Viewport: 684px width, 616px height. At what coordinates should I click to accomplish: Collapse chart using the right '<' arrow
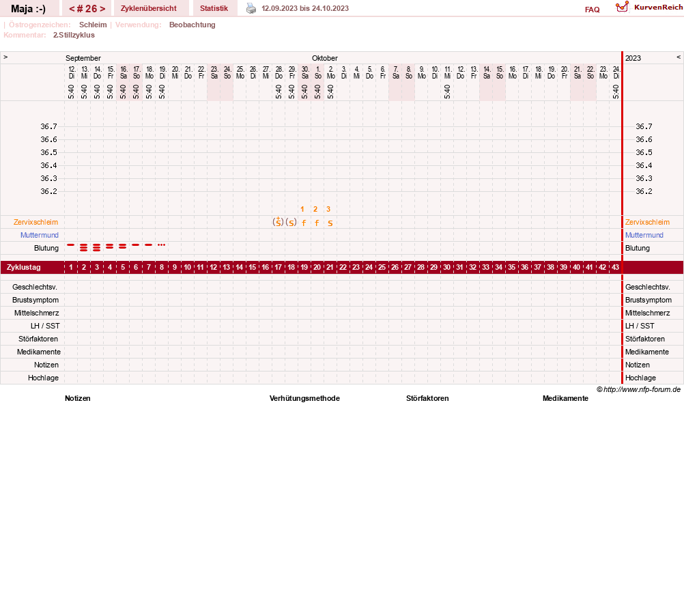tap(679, 57)
